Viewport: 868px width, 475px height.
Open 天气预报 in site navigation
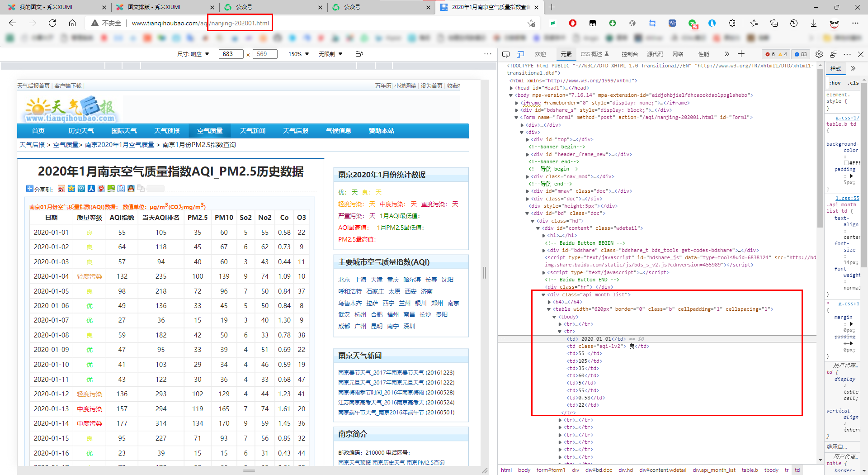[167, 131]
